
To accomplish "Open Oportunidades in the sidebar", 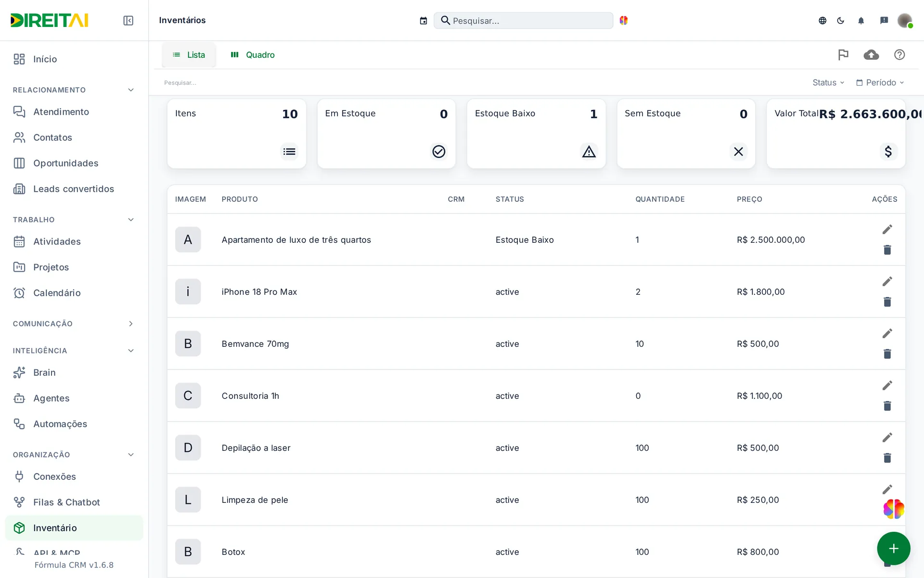I will [74, 163].
